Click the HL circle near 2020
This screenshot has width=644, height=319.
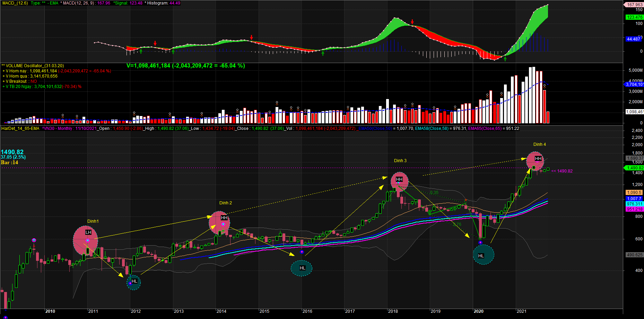pos(483,255)
